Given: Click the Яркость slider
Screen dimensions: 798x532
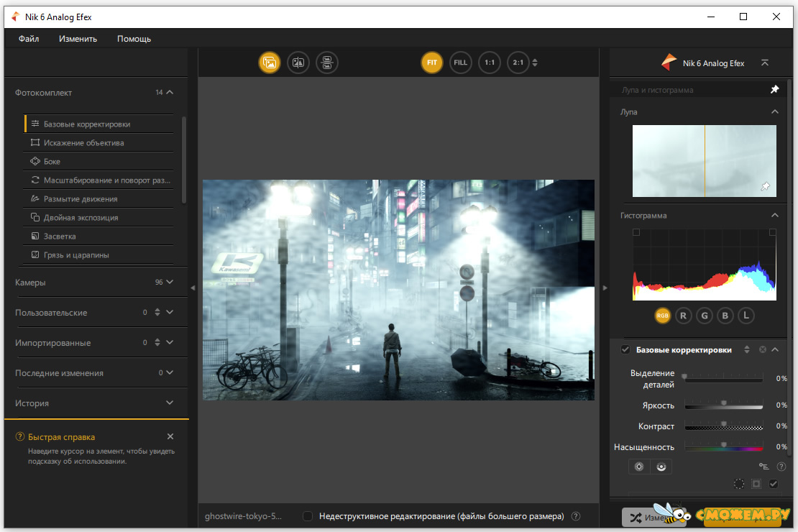Looking at the screenshot, I should [724, 405].
